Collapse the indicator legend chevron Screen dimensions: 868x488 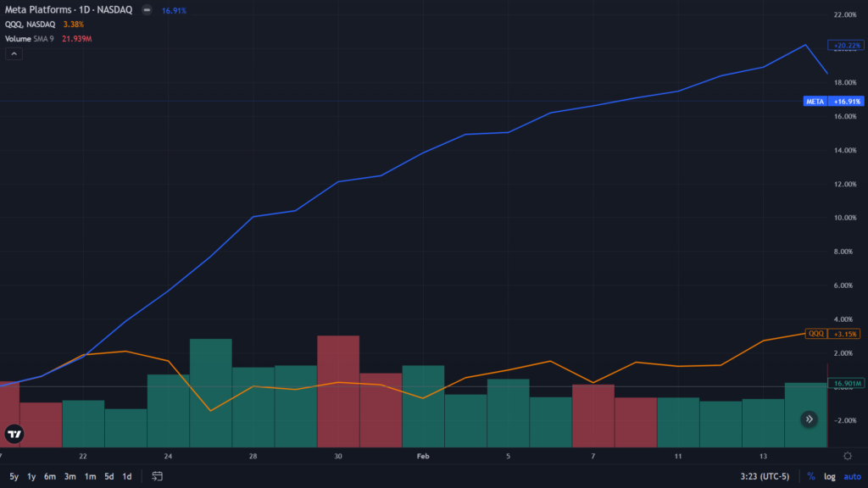(x=14, y=53)
